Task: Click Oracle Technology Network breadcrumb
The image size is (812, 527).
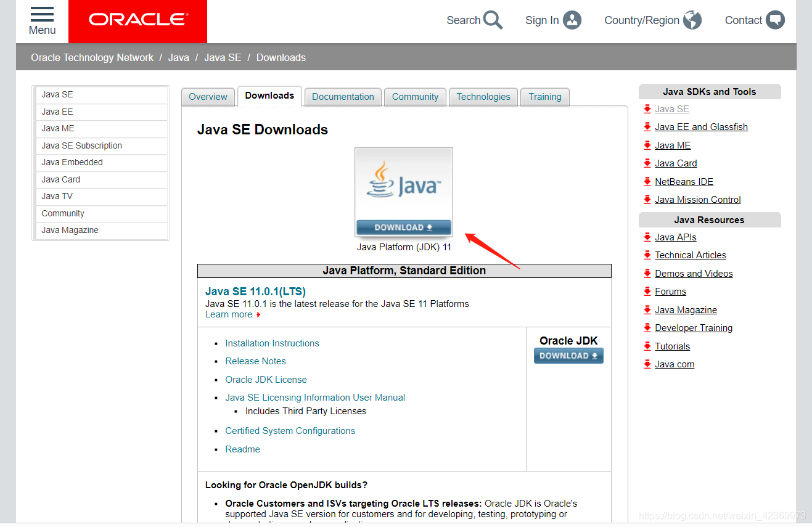Action: point(92,57)
